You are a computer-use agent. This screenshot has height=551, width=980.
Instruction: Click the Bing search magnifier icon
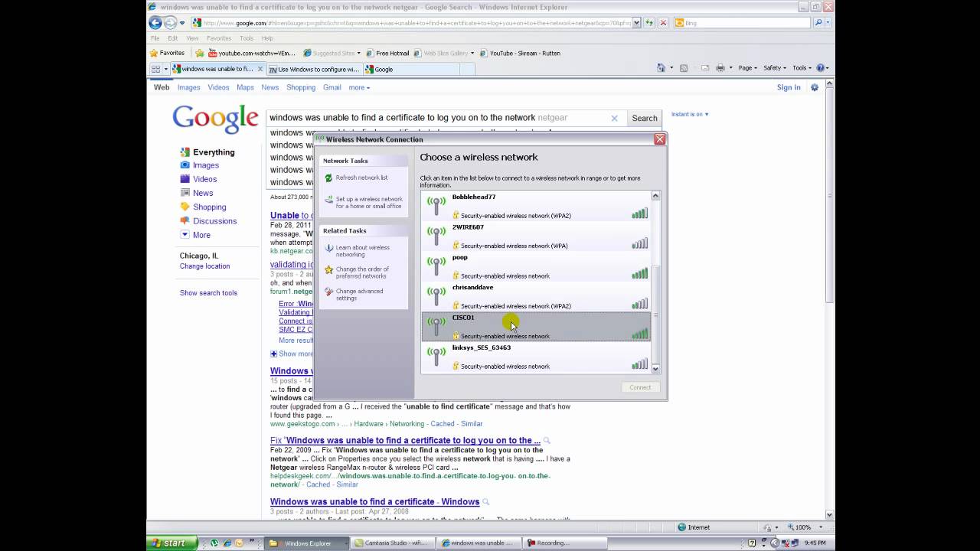[x=818, y=23]
